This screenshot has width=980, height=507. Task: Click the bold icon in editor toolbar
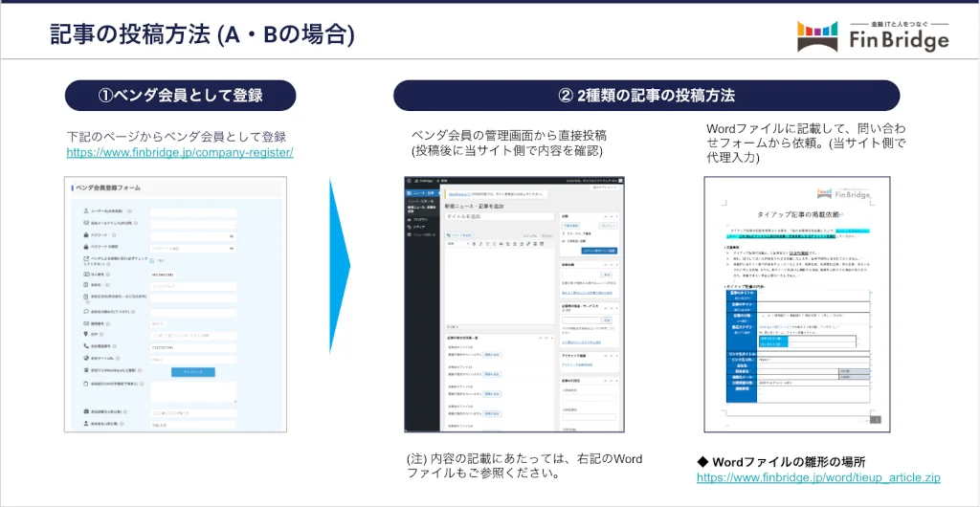click(473, 243)
